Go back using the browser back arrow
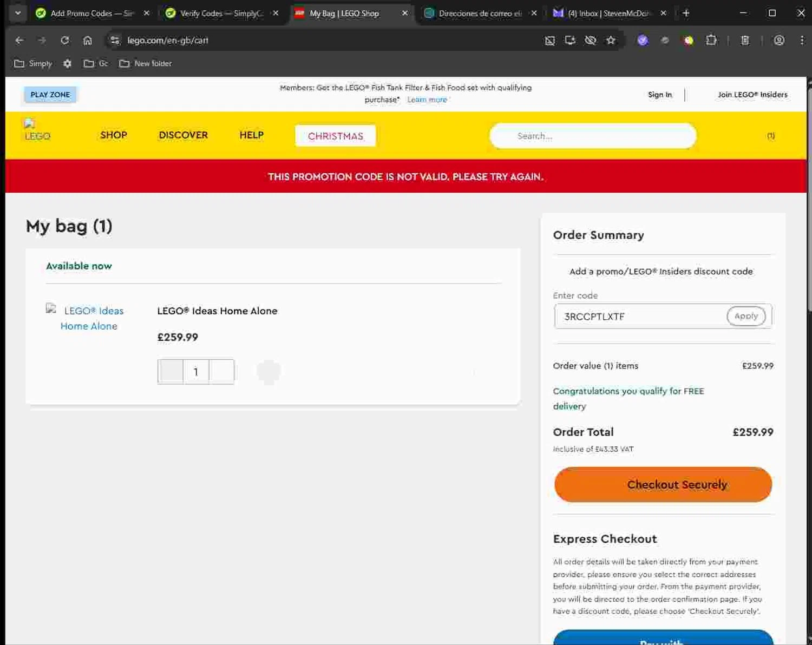This screenshot has height=645, width=812. [19, 40]
